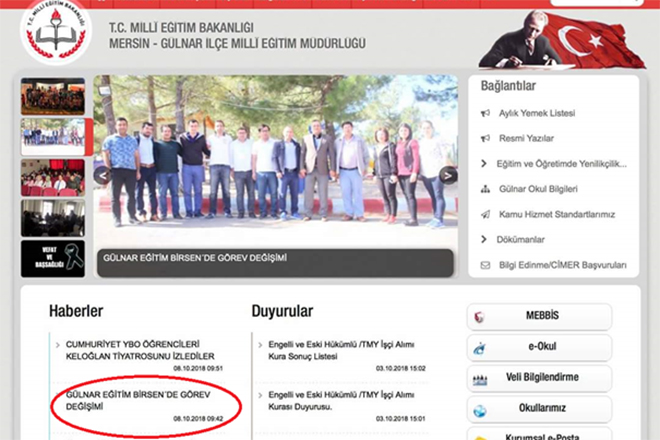
Task: Open the MEBBİS button
Action: pos(539,317)
